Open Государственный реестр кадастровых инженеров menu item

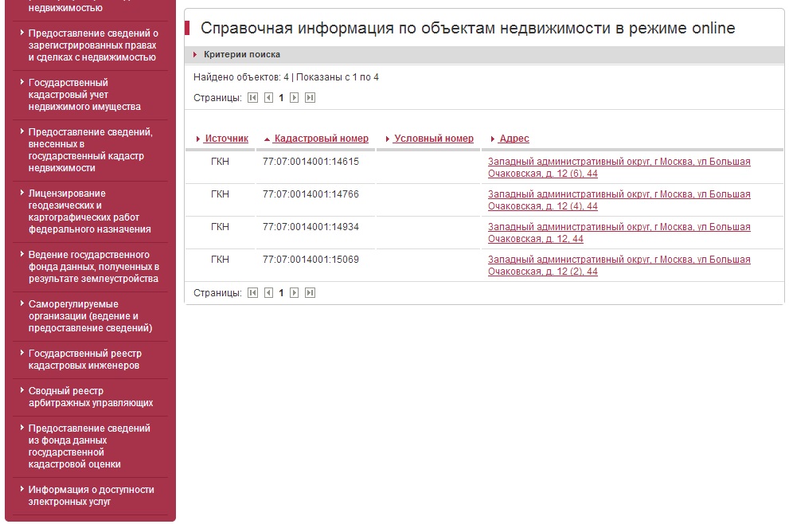84,359
